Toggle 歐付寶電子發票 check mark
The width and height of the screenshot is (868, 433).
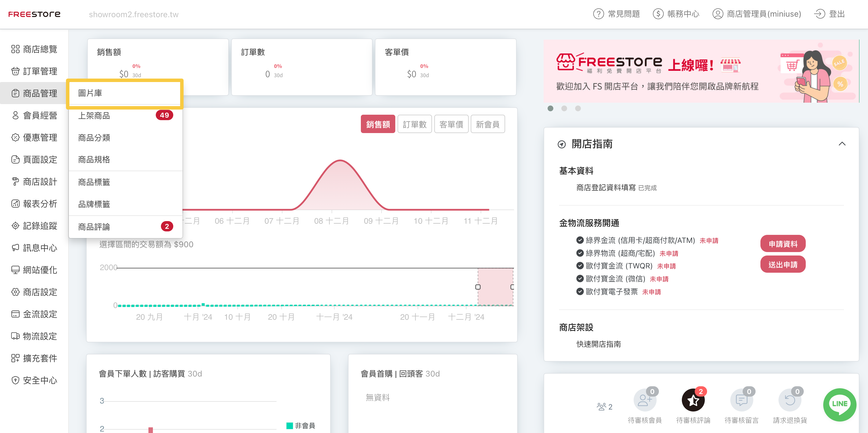579,291
